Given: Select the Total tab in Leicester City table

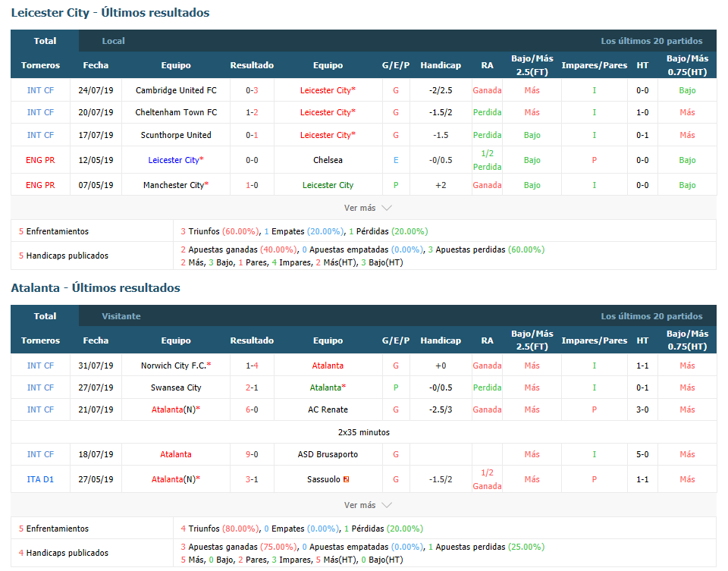Looking at the screenshot, I should coord(45,41).
